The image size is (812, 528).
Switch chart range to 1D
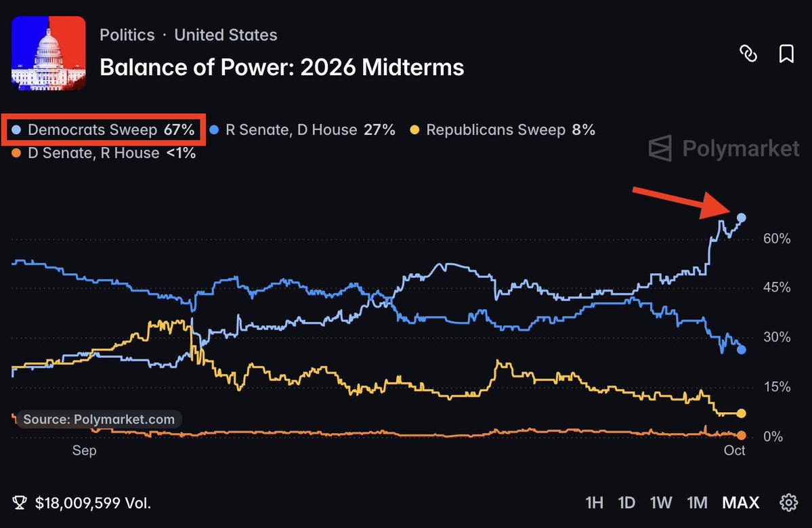pyautogui.click(x=626, y=503)
